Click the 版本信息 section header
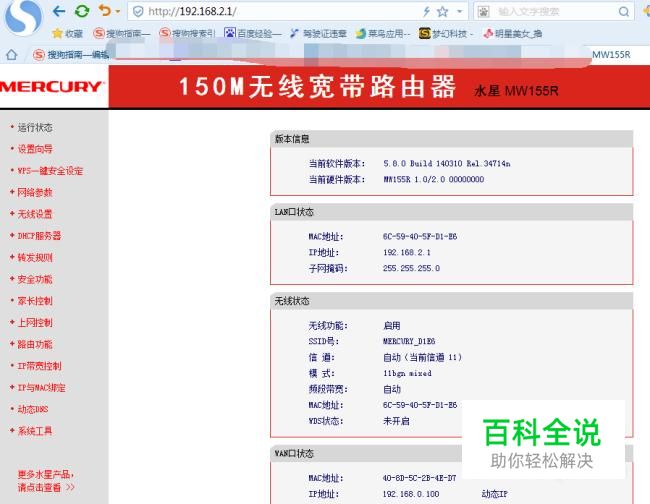 pyautogui.click(x=451, y=139)
